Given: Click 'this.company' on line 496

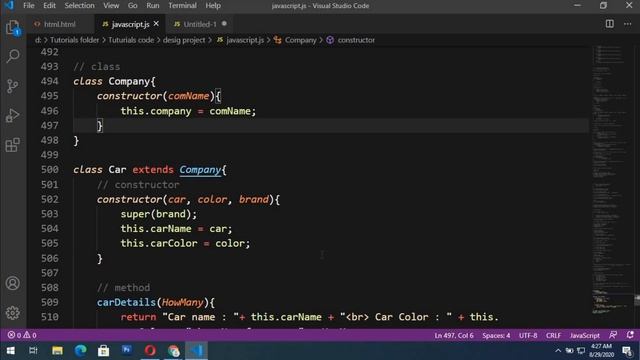Looking at the screenshot, I should 156,111.
